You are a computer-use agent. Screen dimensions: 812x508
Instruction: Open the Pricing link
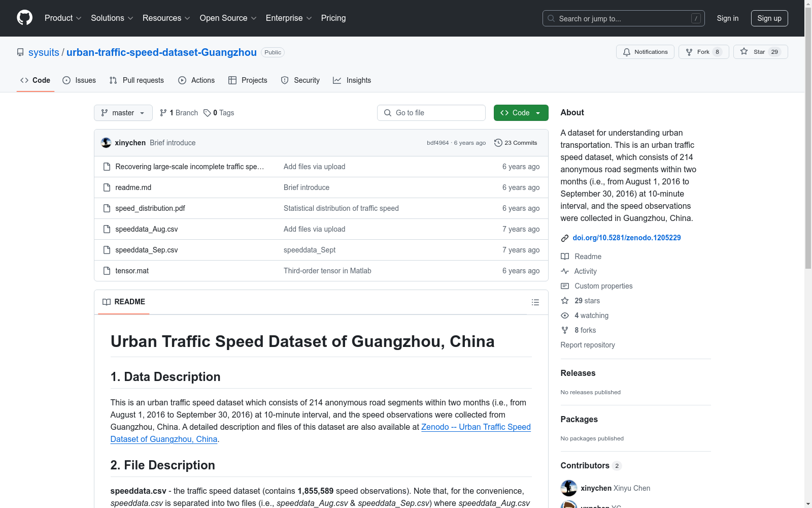click(x=333, y=18)
